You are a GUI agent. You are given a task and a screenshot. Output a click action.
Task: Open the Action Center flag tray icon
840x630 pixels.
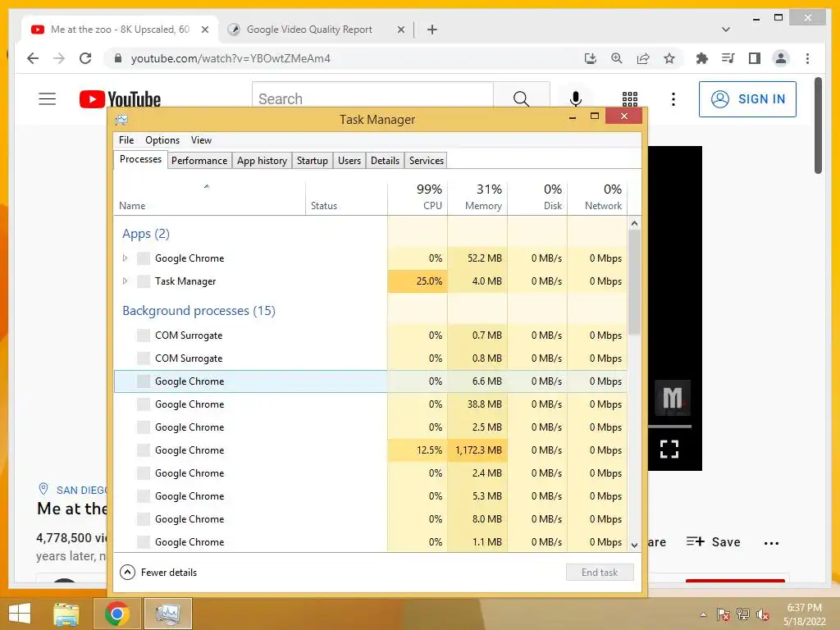(723, 614)
